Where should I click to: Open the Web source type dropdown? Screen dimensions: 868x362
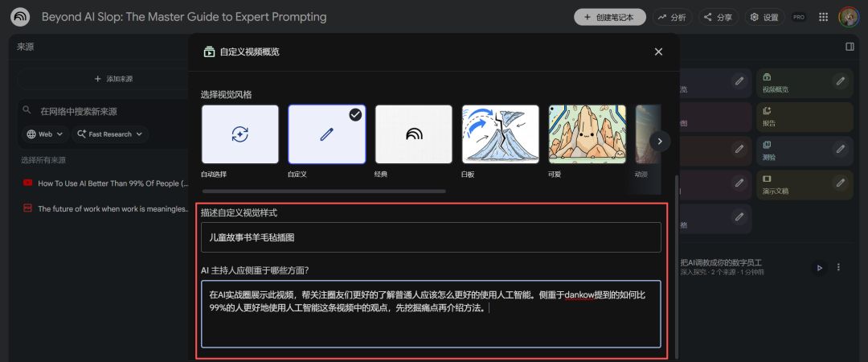coord(45,134)
